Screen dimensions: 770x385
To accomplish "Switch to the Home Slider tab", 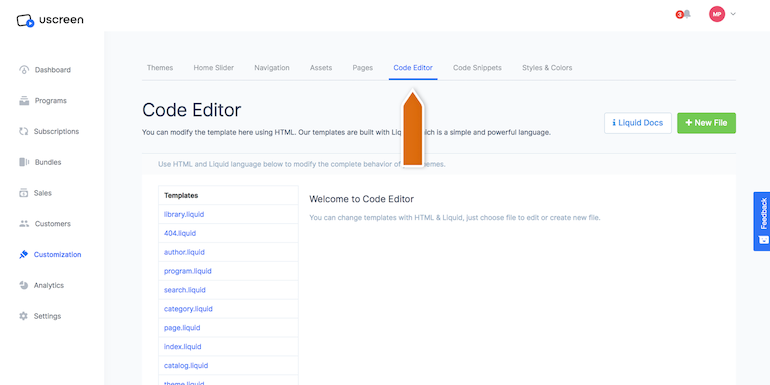I will 214,68.
